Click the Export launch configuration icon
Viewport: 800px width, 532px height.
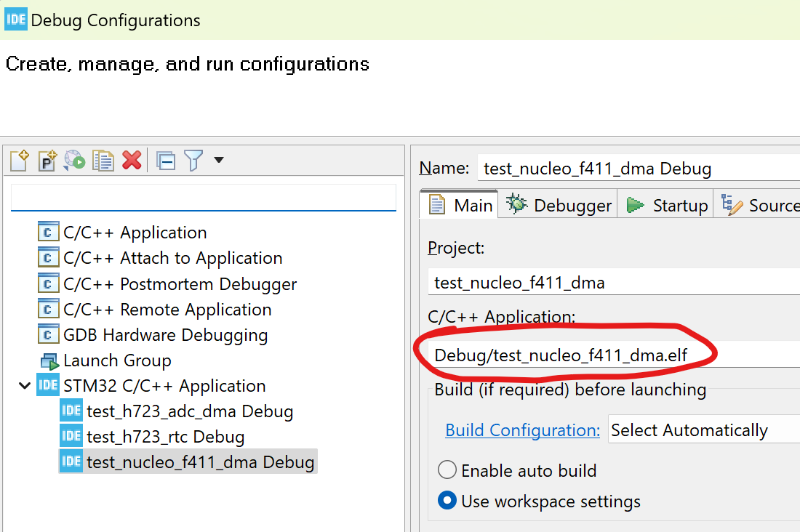tap(74, 160)
